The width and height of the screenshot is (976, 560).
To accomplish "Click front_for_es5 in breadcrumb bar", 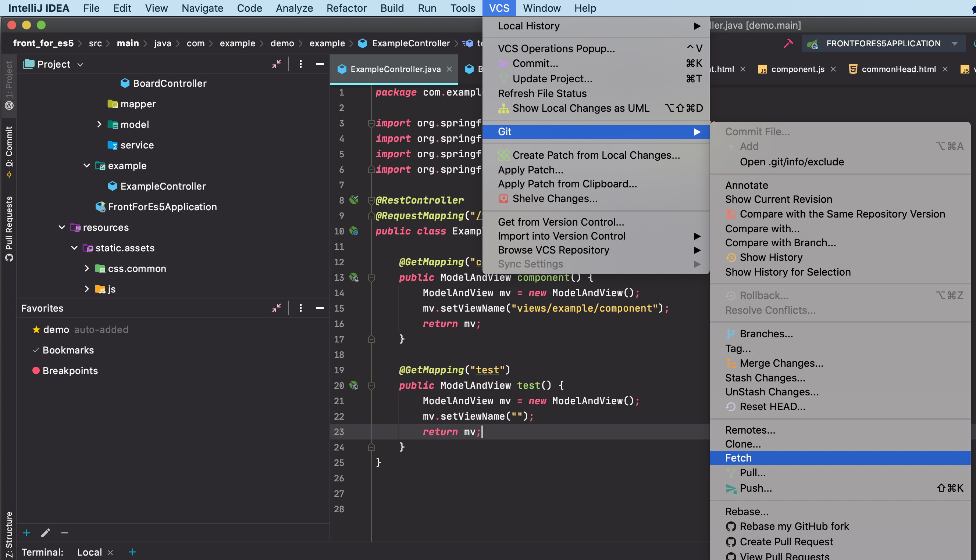I will tap(43, 43).
